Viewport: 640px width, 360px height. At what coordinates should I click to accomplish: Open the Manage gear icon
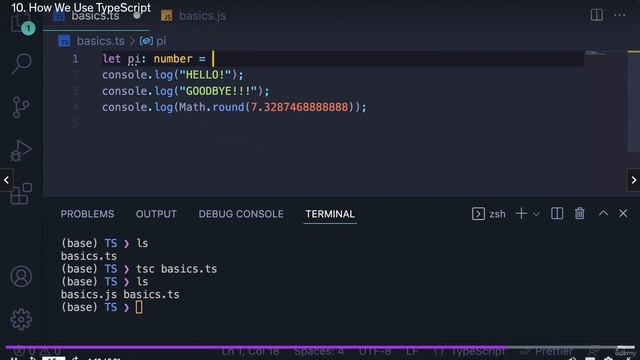pos(21,319)
